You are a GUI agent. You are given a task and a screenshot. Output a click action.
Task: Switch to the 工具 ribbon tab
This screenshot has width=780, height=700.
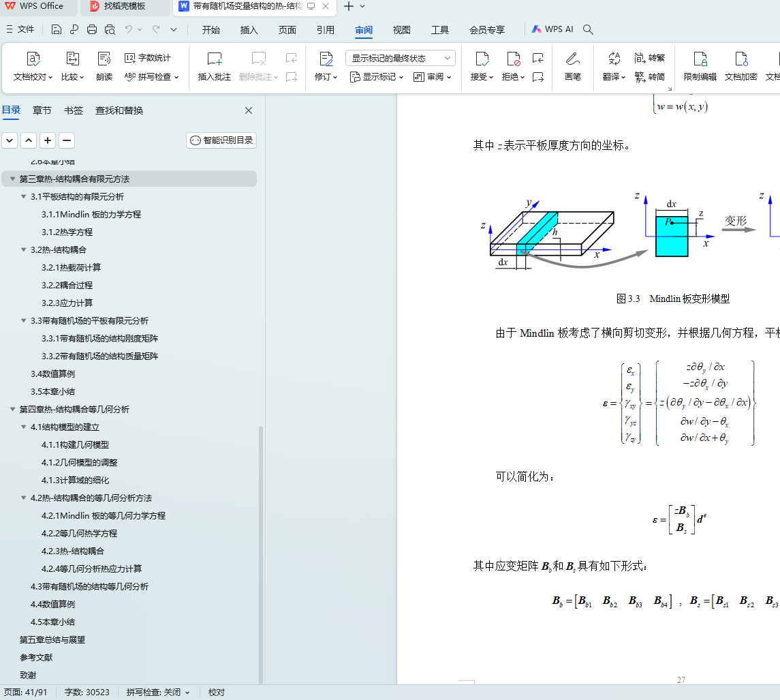click(x=440, y=30)
